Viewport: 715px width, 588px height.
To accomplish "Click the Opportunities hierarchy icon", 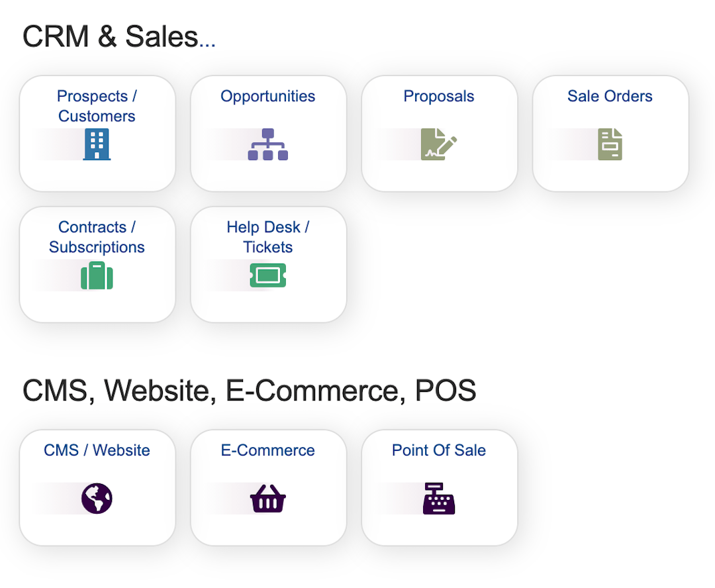I will click(x=268, y=144).
